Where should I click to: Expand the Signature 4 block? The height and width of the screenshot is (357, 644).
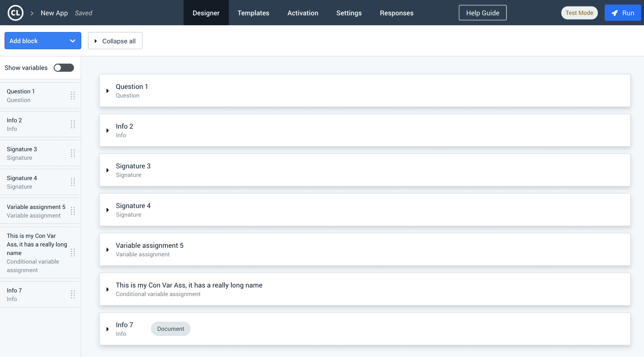108,210
